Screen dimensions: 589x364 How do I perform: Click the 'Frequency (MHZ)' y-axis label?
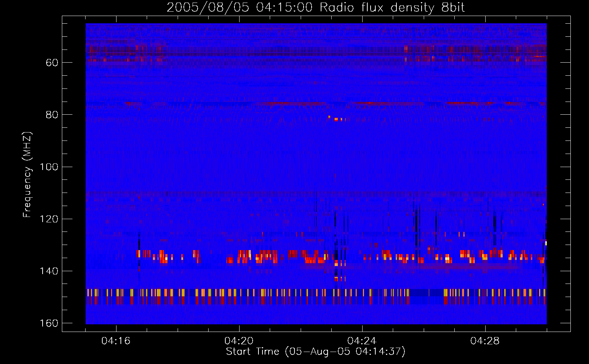click(x=27, y=175)
